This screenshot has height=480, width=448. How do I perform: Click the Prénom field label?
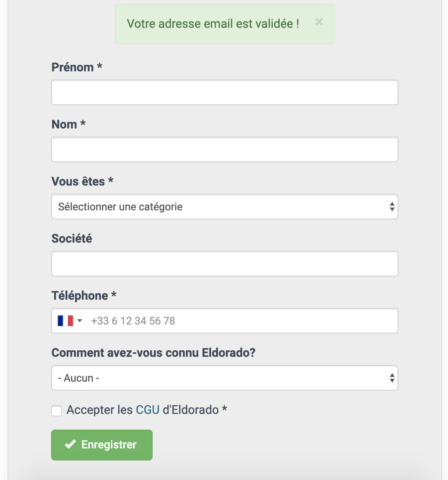pyautogui.click(x=77, y=67)
